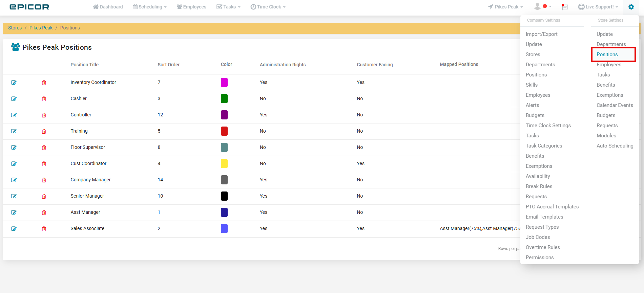Edit the Controller position
The image size is (644, 293).
pos(14,115)
